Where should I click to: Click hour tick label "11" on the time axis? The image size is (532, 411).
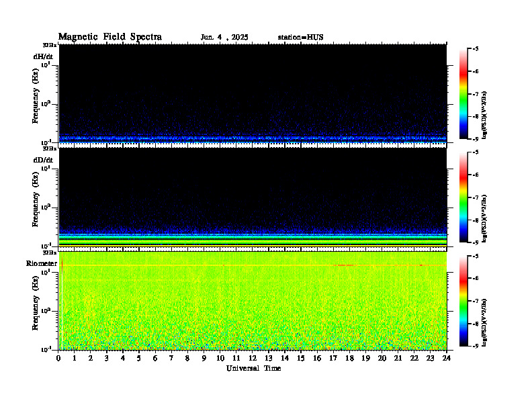coord(236,358)
